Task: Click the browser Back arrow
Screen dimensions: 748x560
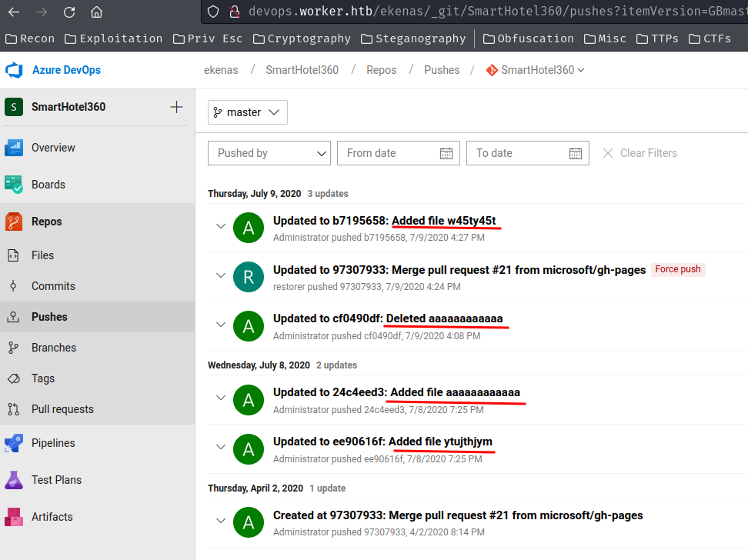Action: 14,12
